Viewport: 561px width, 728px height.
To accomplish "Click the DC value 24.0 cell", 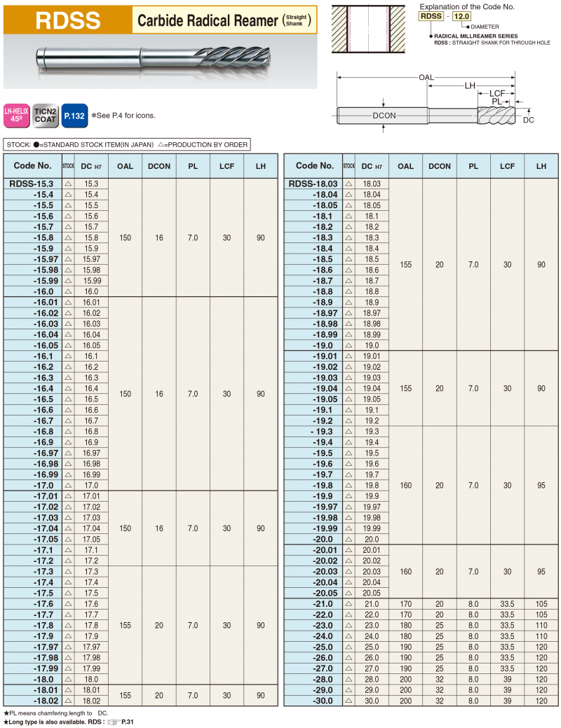I will [x=372, y=636].
